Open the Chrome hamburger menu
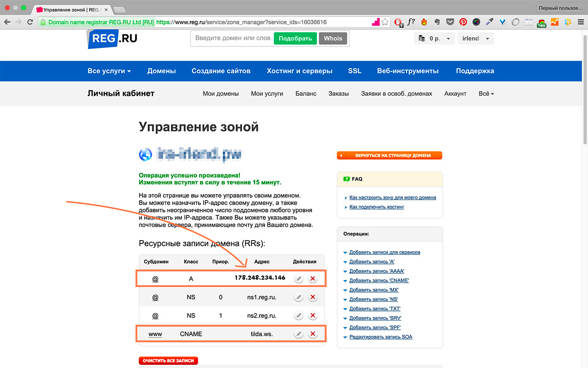Image resolution: width=588 pixels, height=368 pixels. click(580, 22)
